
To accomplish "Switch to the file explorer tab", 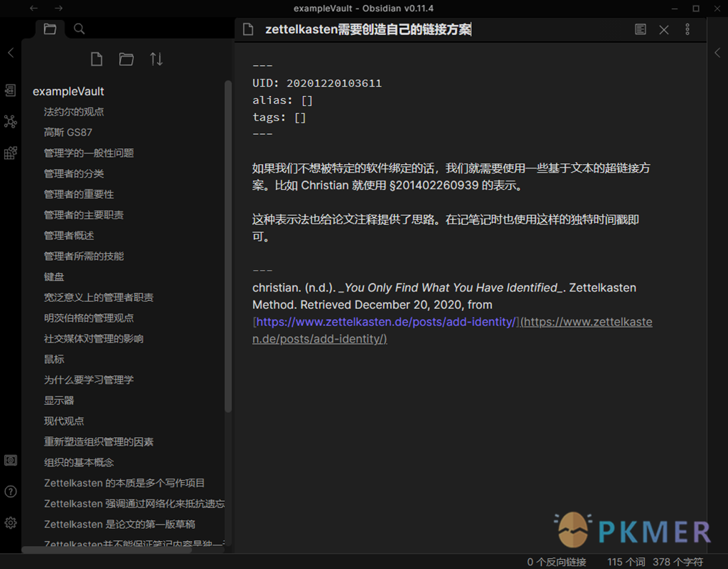I will click(x=50, y=29).
